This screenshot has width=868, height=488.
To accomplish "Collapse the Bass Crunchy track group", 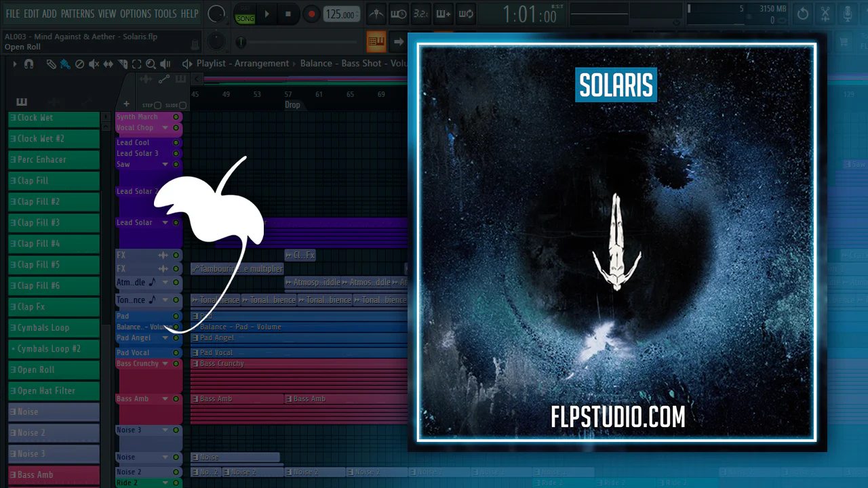I will [165, 364].
